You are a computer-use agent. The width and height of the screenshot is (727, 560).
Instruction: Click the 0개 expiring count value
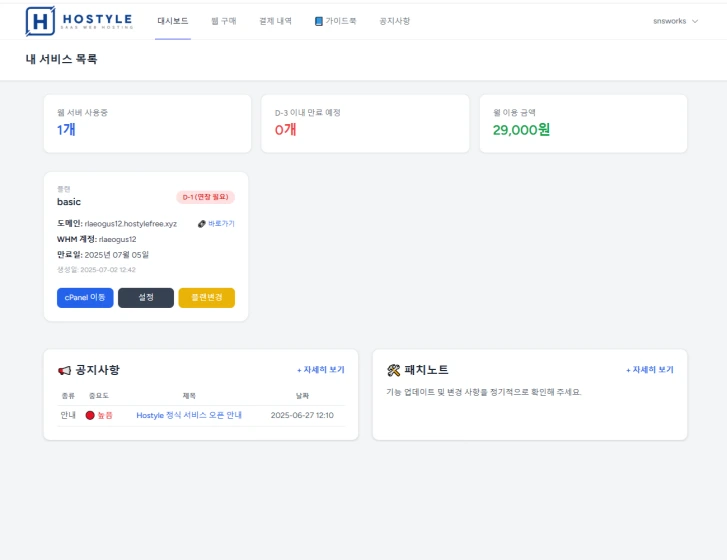286,130
